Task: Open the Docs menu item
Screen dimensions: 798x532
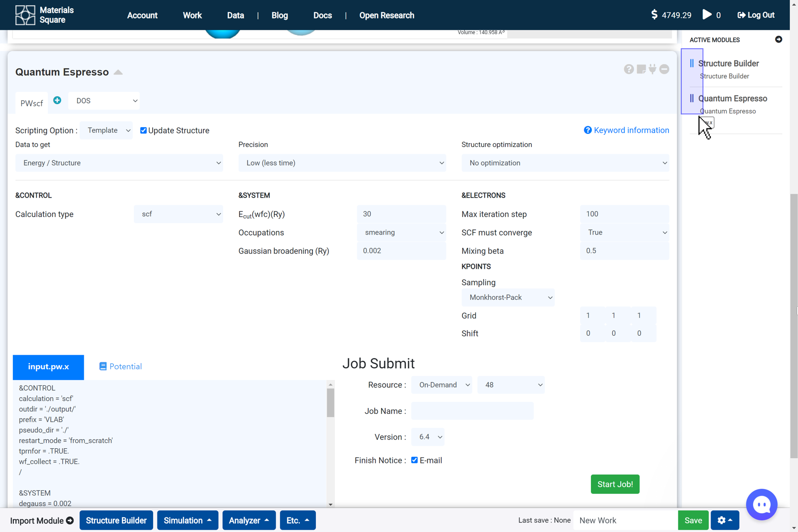Action: click(322, 15)
